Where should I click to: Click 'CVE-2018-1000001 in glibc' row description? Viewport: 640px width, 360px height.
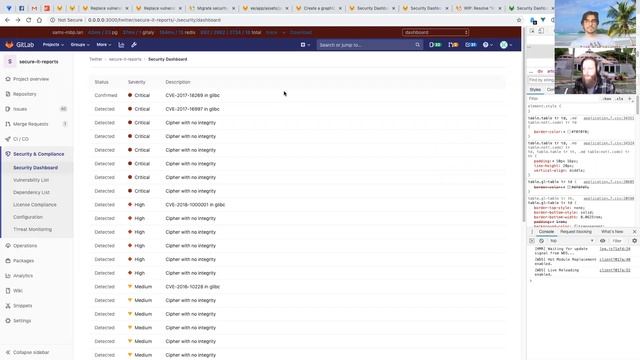point(195,205)
